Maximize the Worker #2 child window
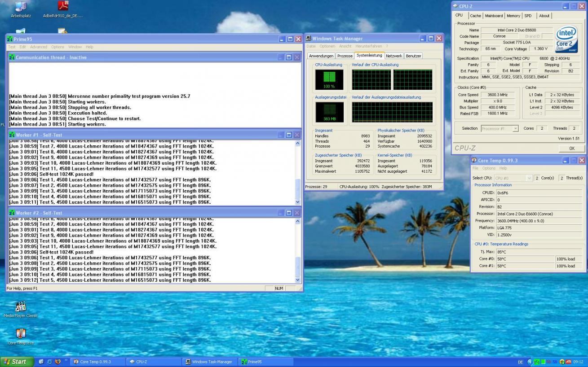The image size is (588, 367). (289, 213)
